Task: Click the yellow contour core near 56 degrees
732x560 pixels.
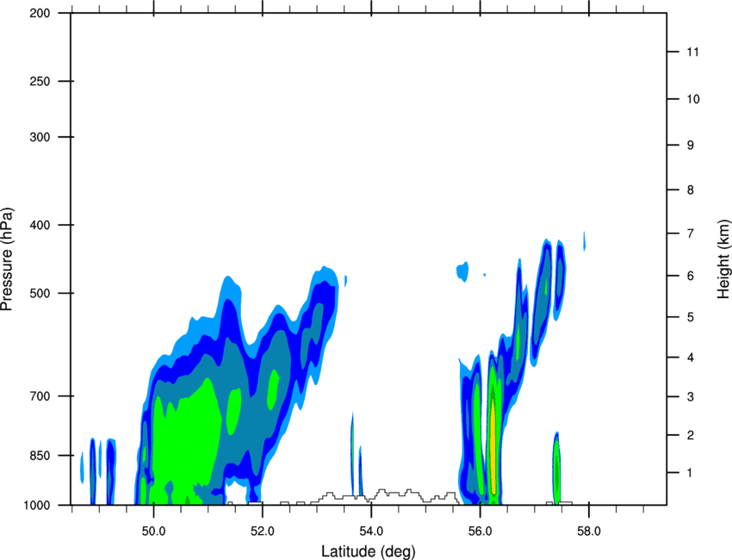Action: tap(493, 447)
